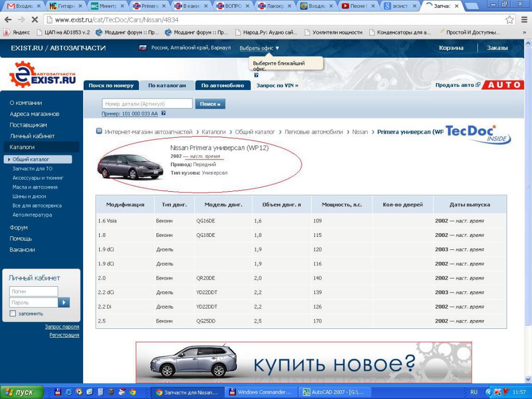This screenshot has width=532, height=399.
Task: Launch Windows Media Player from quick launch
Action: point(79,392)
